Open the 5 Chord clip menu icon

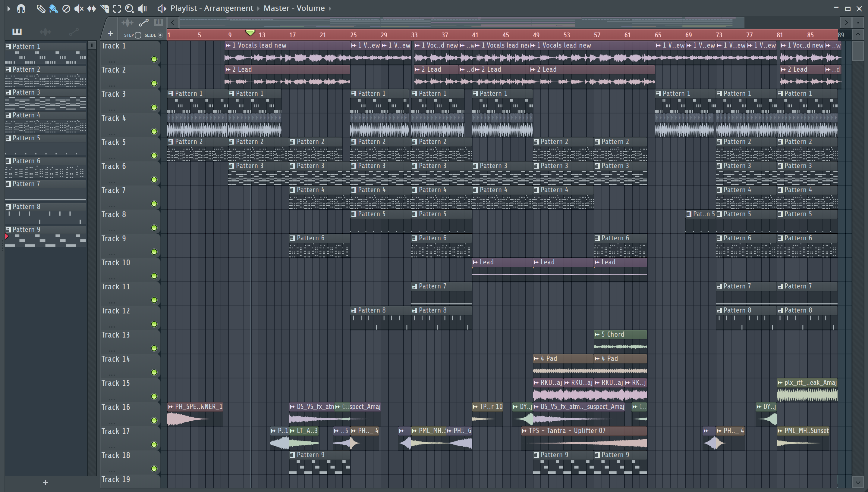coord(597,335)
